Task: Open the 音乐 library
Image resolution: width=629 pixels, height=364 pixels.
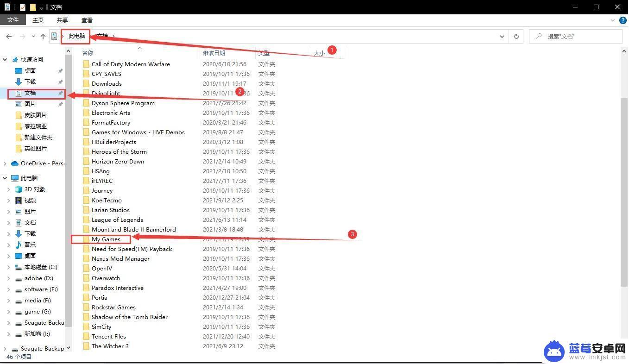Action: [30, 245]
